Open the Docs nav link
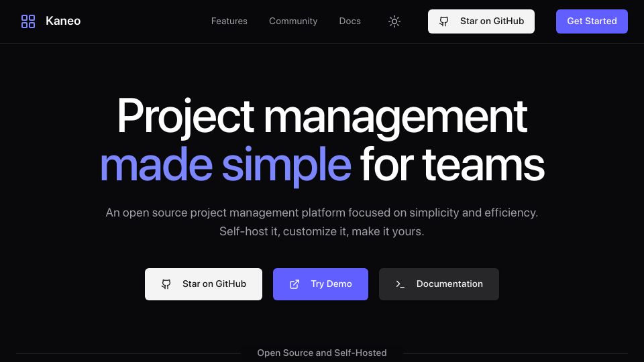This screenshot has height=362, width=644. [350, 21]
